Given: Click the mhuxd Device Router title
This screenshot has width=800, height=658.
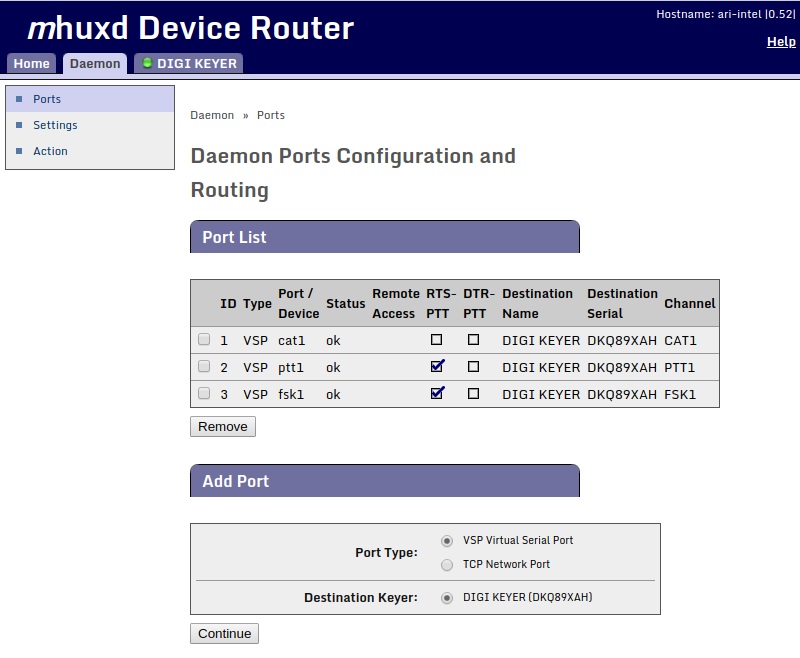Looking at the screenshot, I should pos(190,28).
